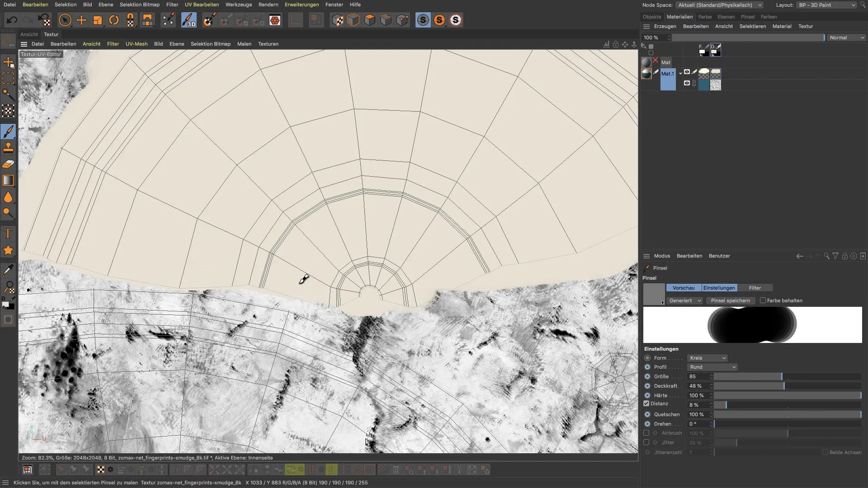Select the Magic Wand tool
The height and width of the screenshot is (488, 868).
(x=8, y=94)
